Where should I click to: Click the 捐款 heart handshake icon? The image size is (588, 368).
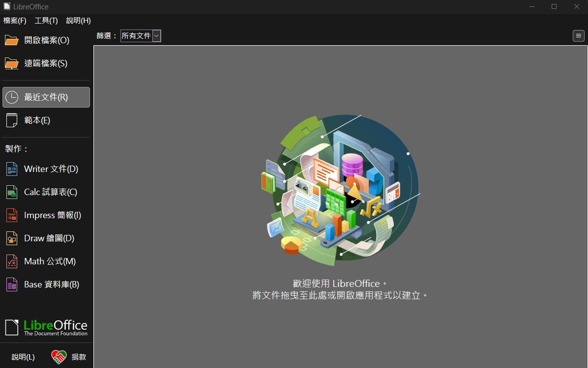(59, 357)
